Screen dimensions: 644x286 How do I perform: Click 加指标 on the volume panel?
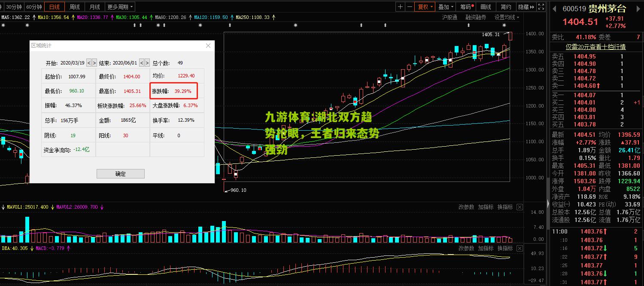(x=486, y=207)
